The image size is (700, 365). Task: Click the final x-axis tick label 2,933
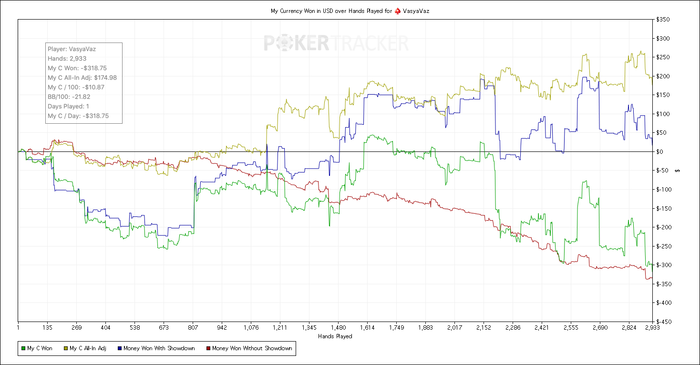pos(652,328)
